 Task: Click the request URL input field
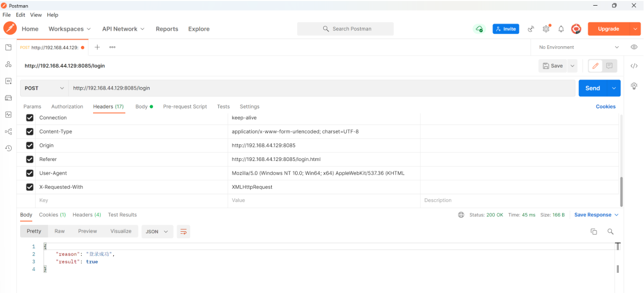[322, 88]
